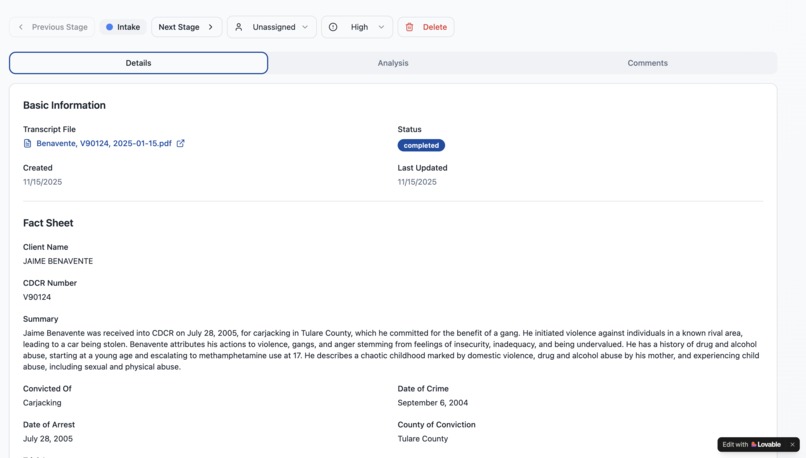Click date of arrest July 28, 2005
806x458 pixels.
pyautogui.click(x=48, y=439)
